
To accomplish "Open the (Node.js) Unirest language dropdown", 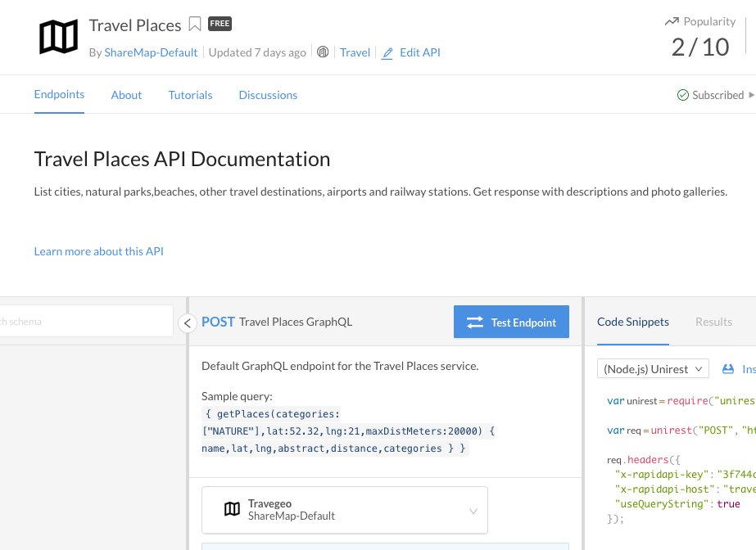I will (x=653, y=369).
